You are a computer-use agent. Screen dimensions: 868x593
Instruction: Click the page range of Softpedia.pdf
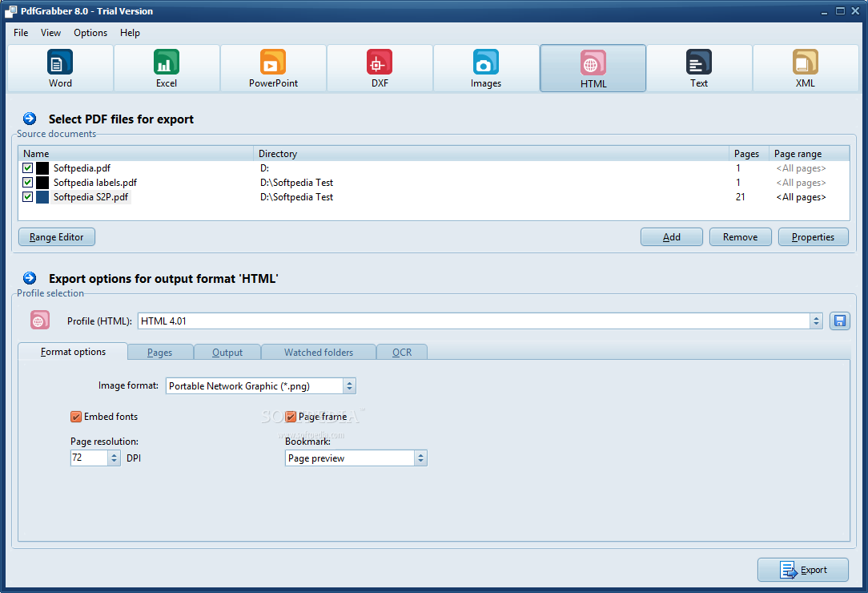[x=801, y=168]
